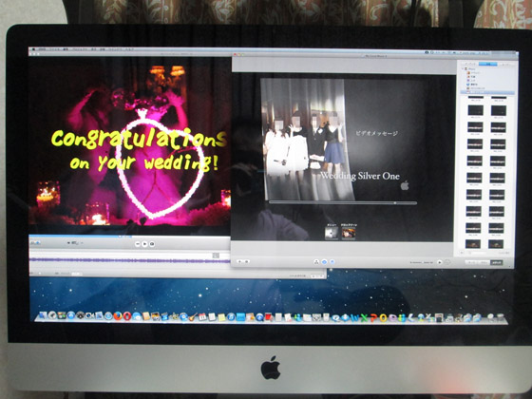Select the highlighted row in media source list
Screen dimensions: 532x399
487,92
